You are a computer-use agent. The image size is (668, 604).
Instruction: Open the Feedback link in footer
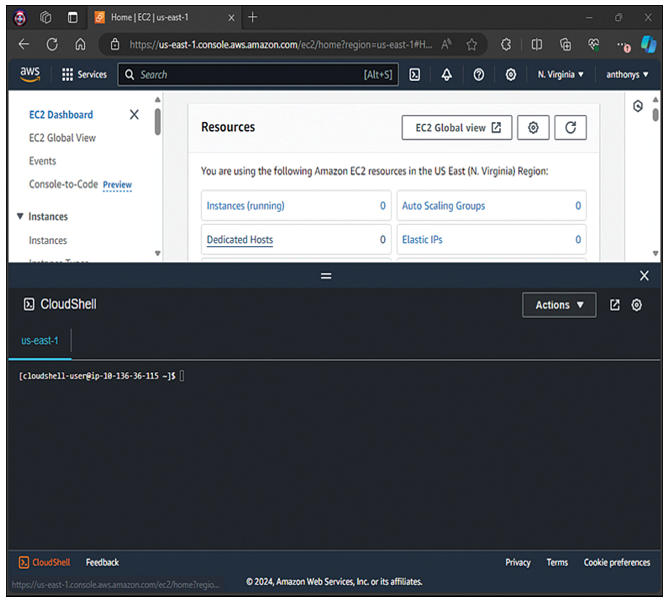102,562
